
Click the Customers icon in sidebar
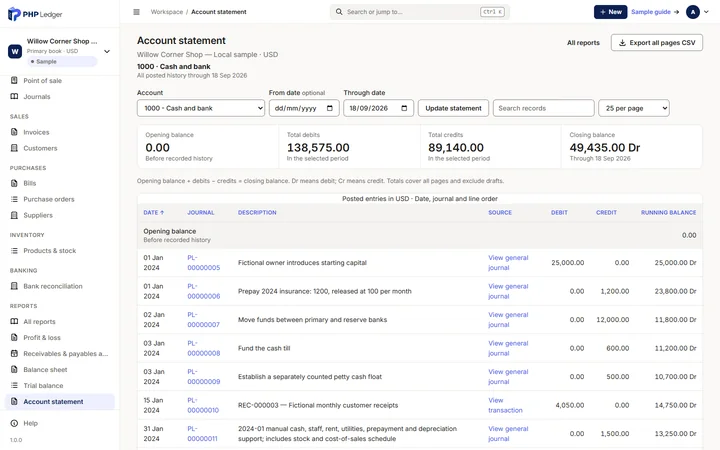click(x=14, y=148)
